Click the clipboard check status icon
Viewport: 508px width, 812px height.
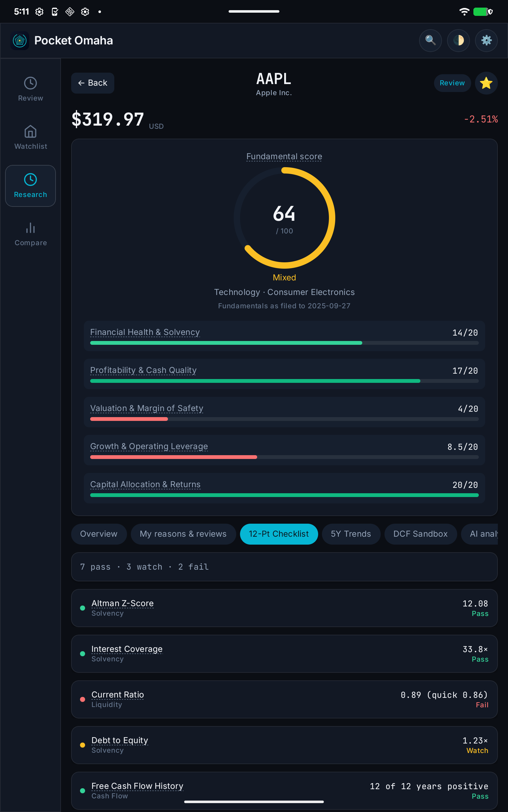coord(55,12)
